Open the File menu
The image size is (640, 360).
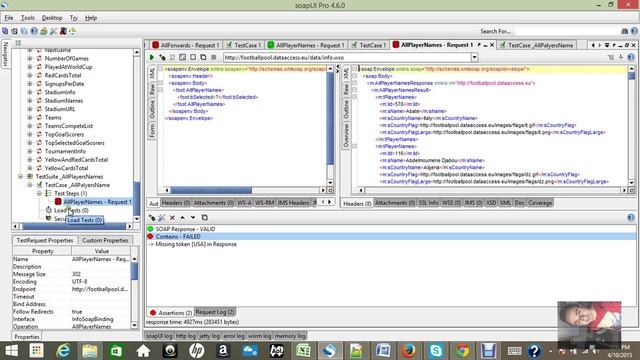point(9,18)
